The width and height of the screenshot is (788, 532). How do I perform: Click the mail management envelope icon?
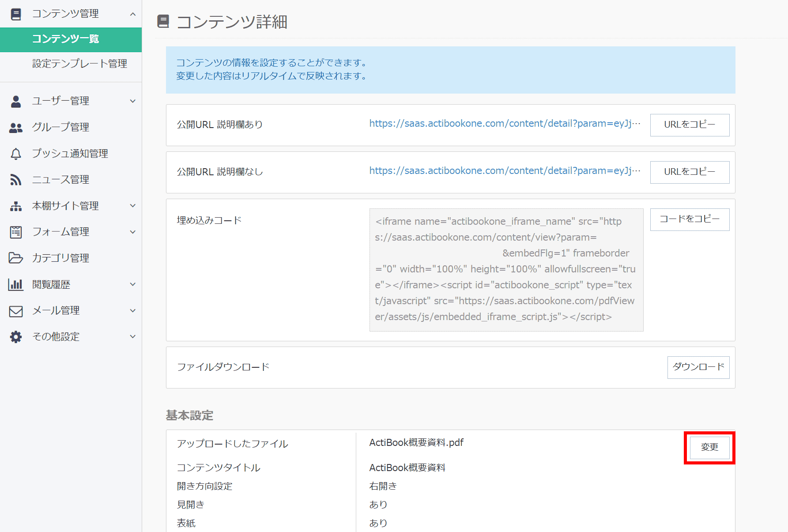[16, 311]
